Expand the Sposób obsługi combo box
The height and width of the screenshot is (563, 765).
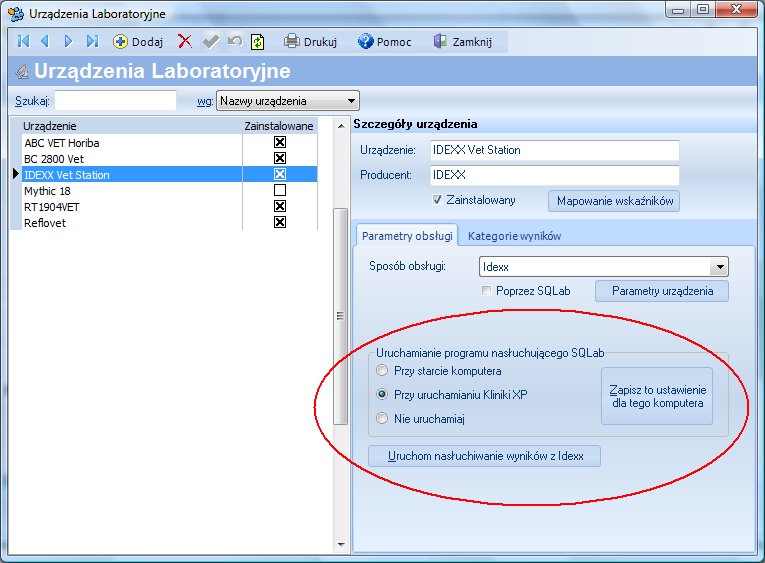point(720,267)
